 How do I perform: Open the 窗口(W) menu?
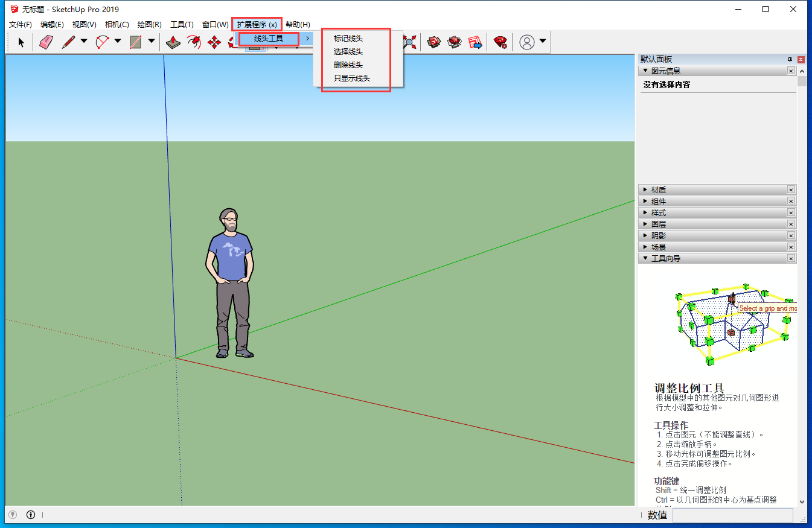(x=215, y=25)
